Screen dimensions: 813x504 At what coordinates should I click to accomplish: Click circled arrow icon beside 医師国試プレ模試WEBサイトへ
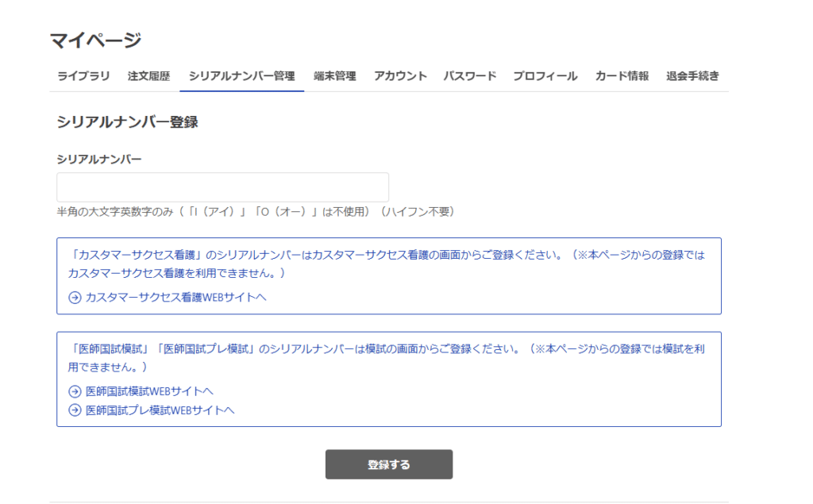75,410
